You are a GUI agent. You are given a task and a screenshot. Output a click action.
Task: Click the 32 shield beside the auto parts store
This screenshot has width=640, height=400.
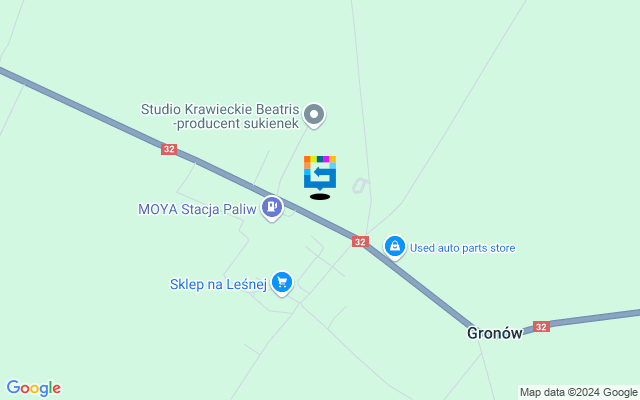[x=360, y=242]
